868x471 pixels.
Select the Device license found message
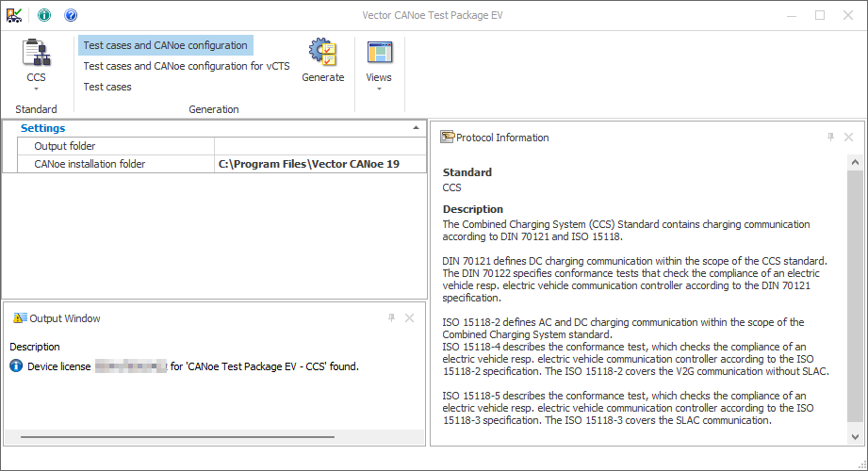coord(193,366)
